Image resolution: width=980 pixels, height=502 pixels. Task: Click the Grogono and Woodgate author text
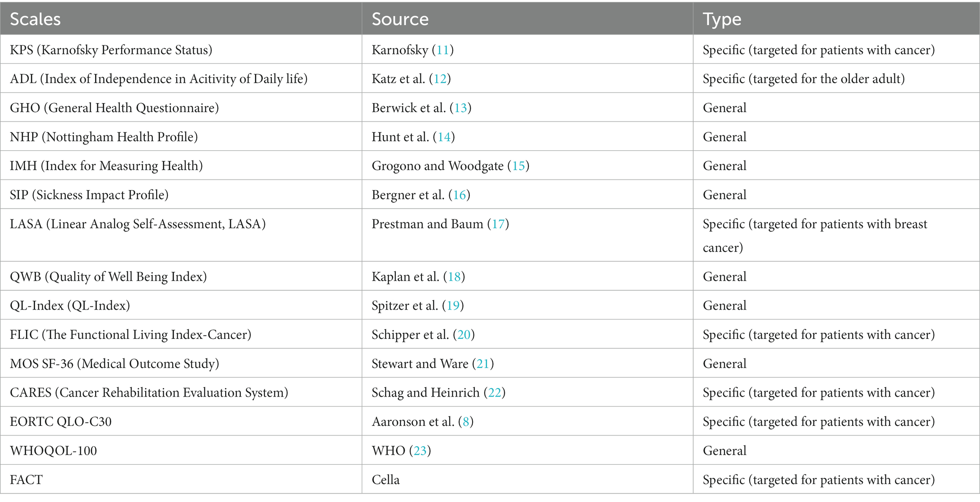pyautogui.click(x=437, y=165)
